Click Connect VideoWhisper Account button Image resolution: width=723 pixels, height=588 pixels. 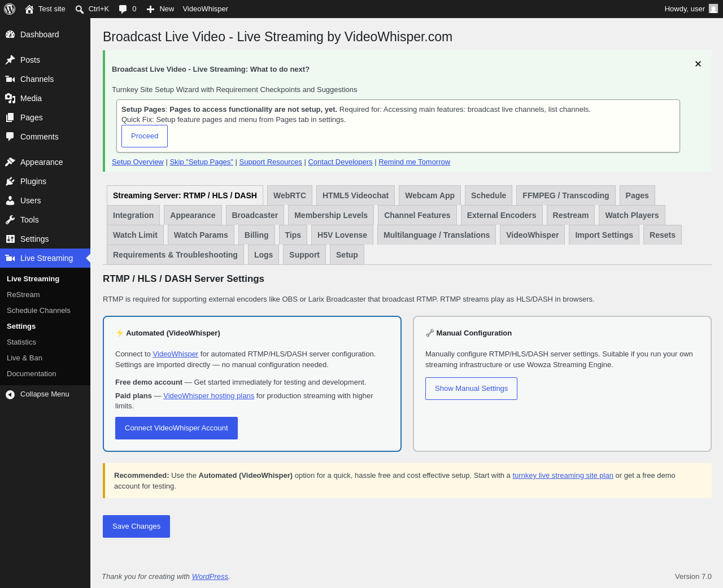[x=176, y=428]
